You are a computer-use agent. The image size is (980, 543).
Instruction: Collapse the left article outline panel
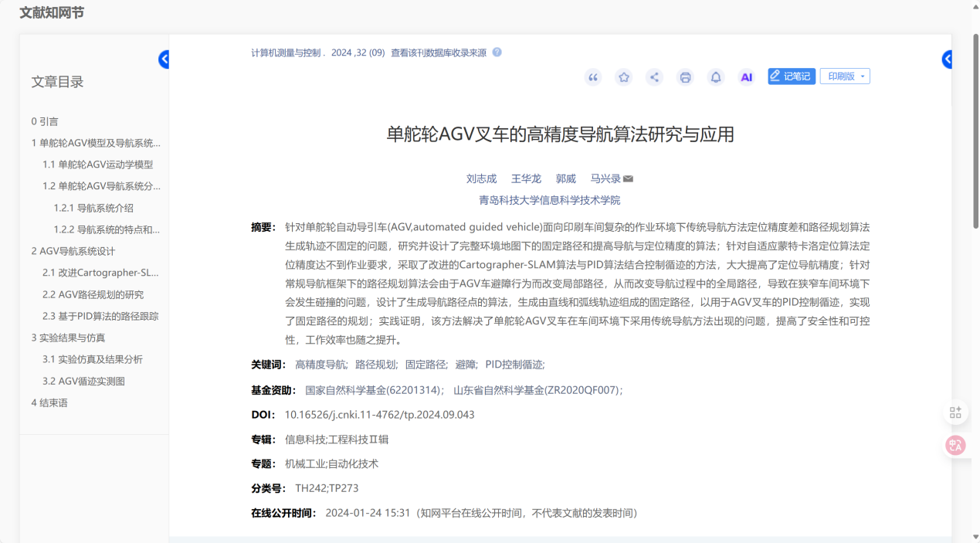coord(164,59)
